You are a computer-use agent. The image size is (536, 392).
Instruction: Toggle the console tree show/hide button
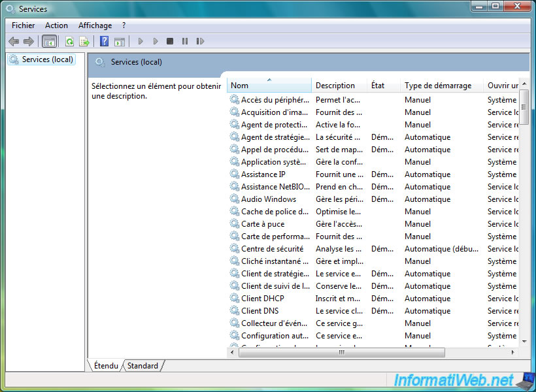click(x=49, y=41)
